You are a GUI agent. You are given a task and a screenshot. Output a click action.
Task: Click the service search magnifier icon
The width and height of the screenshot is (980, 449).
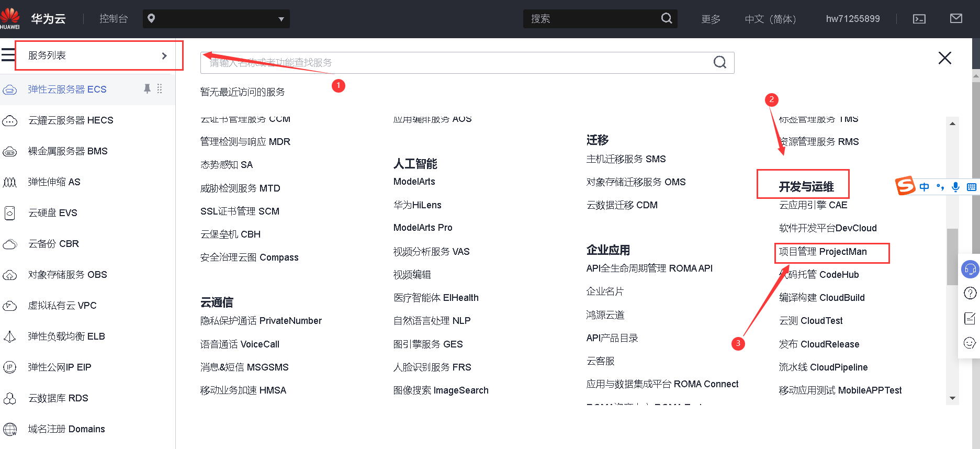(720, 62)
